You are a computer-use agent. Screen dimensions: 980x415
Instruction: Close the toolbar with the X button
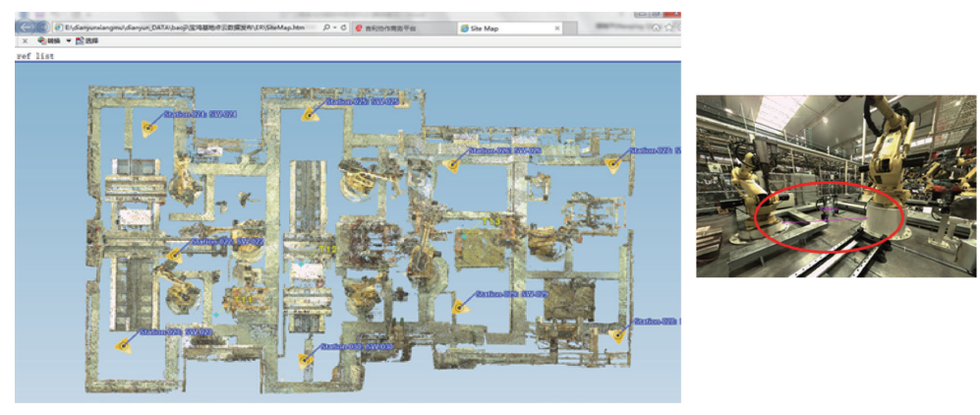[x=25, y=41]
